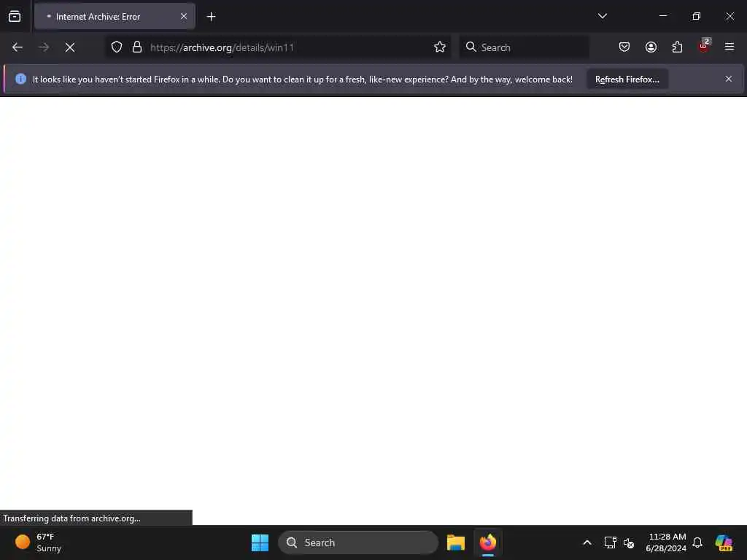This screenshot has width=747, height=560.
Task: Show hidden system tray icons
Action: [x=587, y=542]
